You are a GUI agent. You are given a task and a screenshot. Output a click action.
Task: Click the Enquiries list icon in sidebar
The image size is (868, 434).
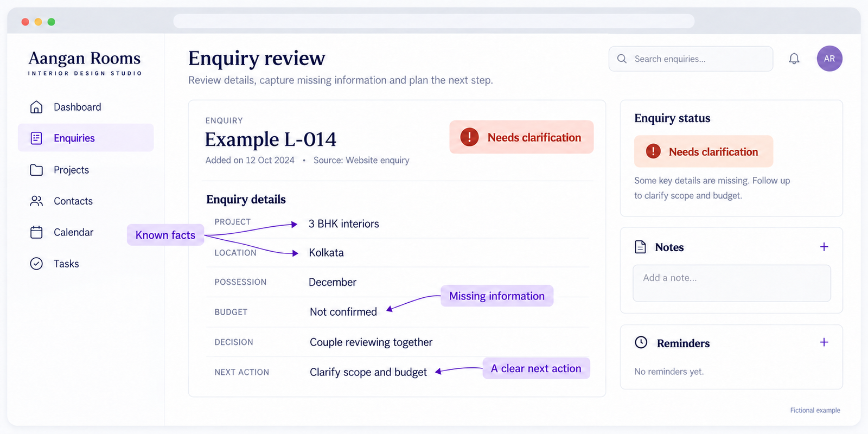pos(36,138)
